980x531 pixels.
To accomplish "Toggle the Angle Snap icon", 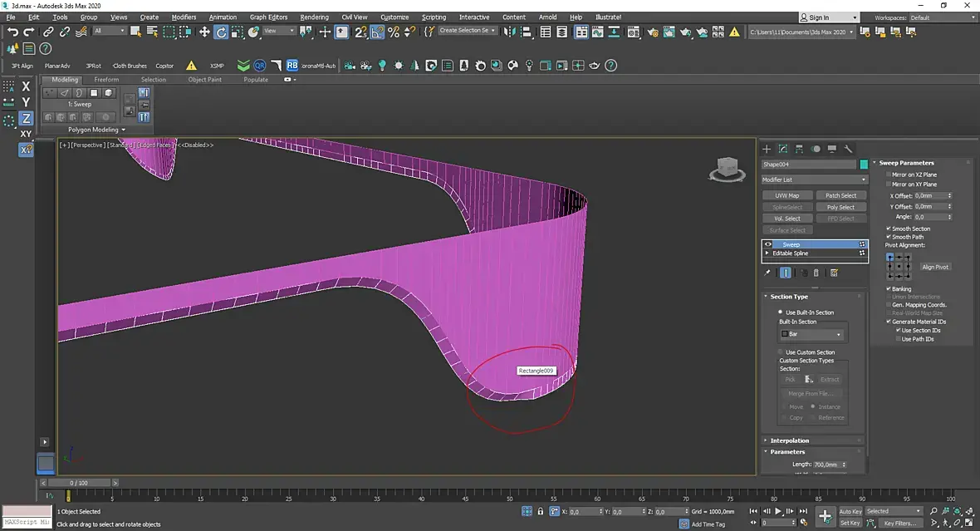I will tap(376, 32).
